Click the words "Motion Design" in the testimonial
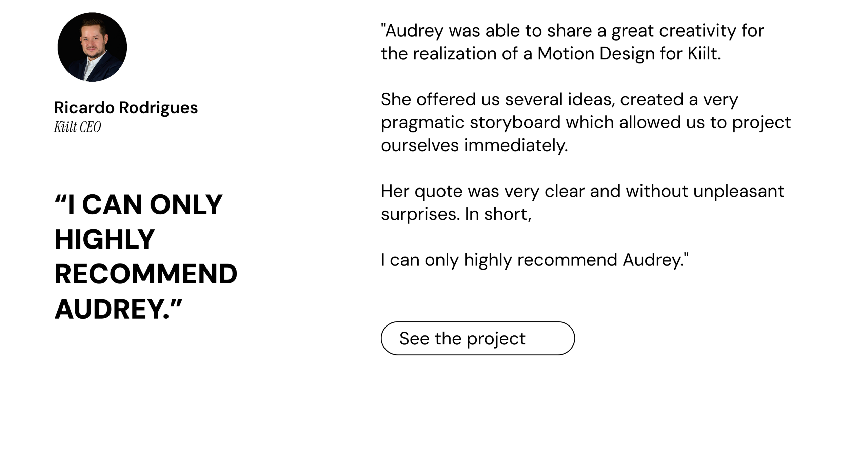 click(596, 54)
